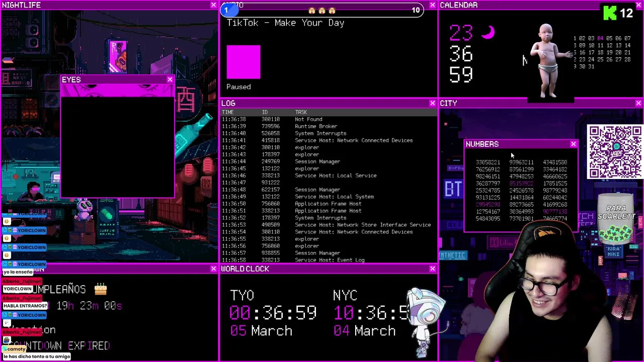Viewport: 644px width, 362px height.
Task: Click the Yape QR code
Action: click(615, 152)
